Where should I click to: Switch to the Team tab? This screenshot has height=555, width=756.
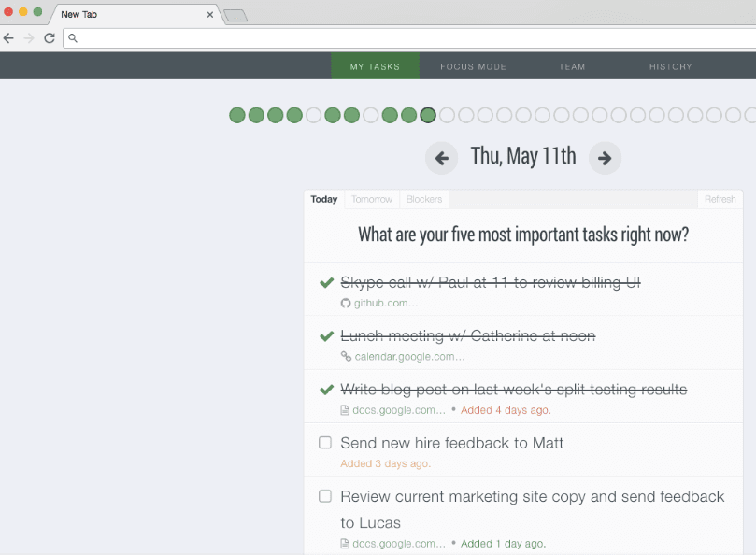tap(572, 66)
